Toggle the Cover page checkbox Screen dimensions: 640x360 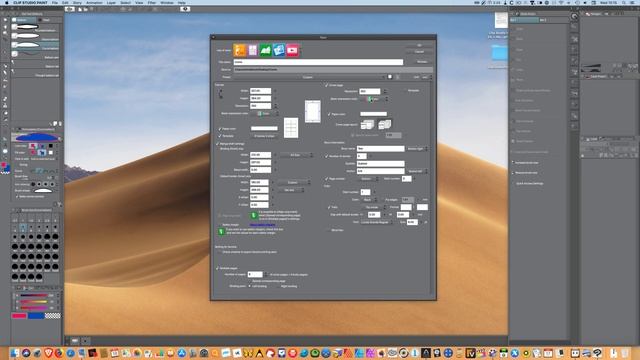tap(327, 85)
